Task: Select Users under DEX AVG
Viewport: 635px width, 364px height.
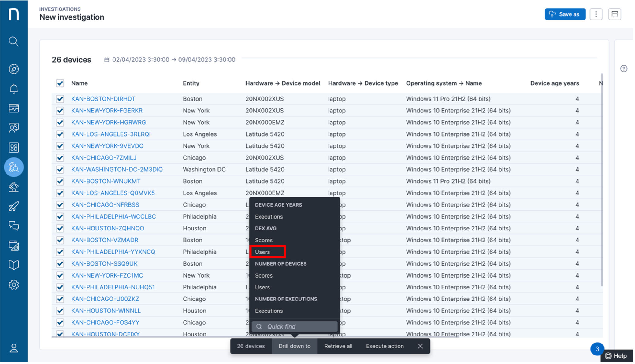Action: click(262, 252)
